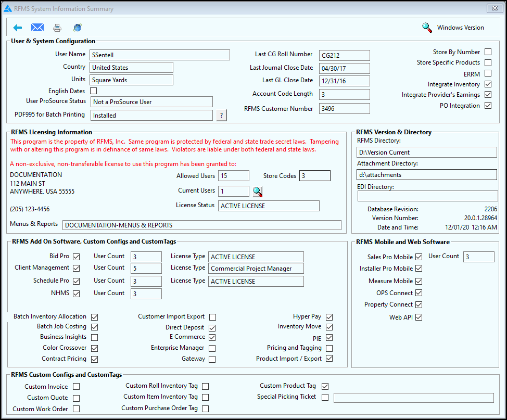Viewport: 507px width, 420px height.
Task: Enable Business Insights checkbox
Action: point(94,337)
